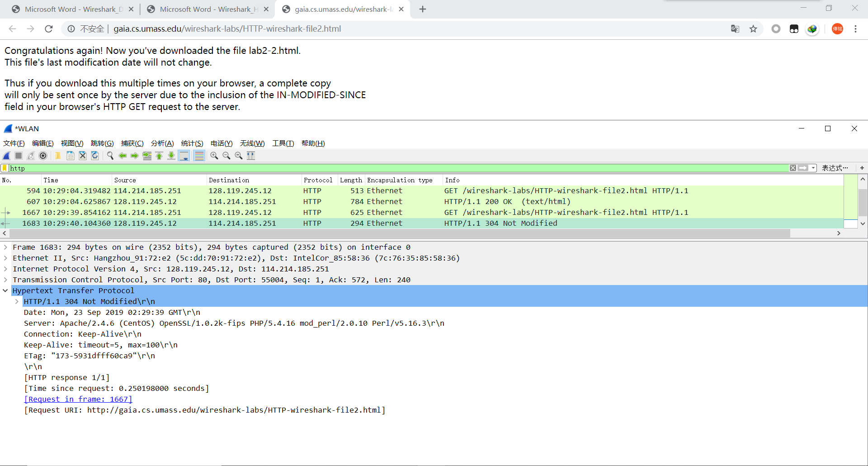Go to next packet green arrow
The image size is (868, 466).
click(x=134, y=156)
